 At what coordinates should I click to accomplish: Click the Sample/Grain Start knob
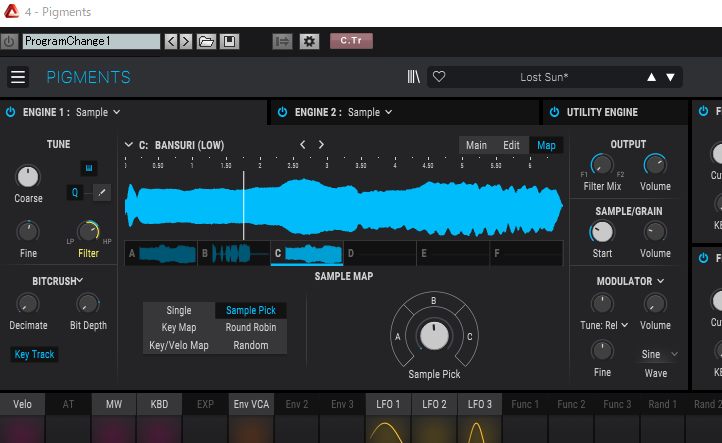pyautogui.click(x=602, y=232)
